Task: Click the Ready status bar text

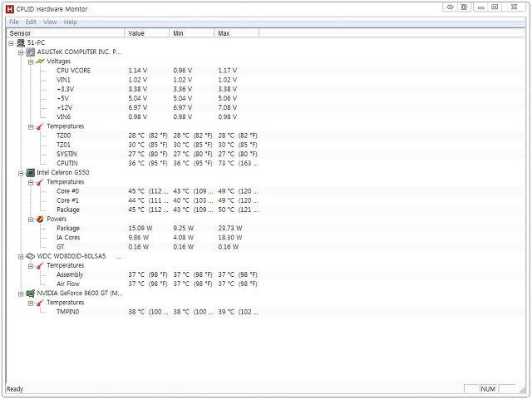Action: pos(15,389)
